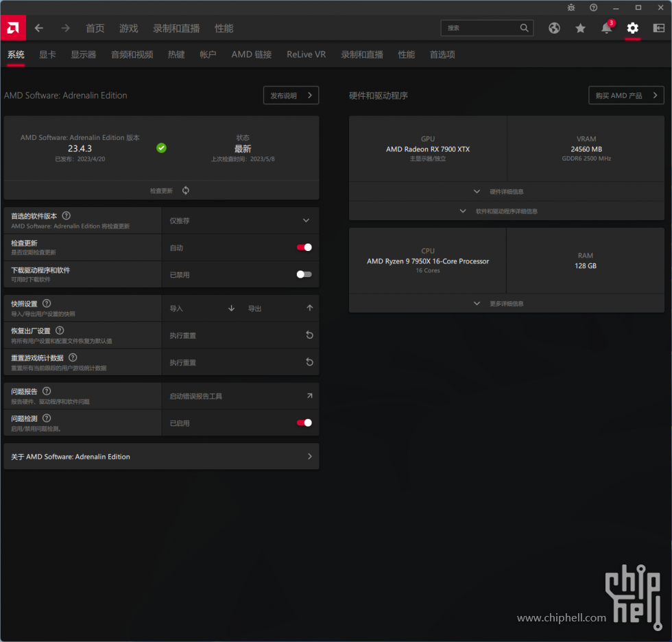This screenshot has width=672, height=642.
Task: Click the search magnifier icon
Action: [524, 28]
